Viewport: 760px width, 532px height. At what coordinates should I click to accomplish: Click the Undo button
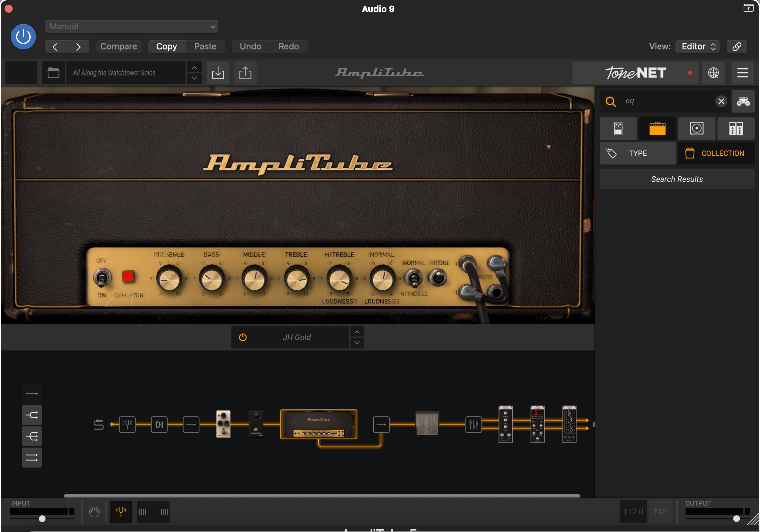250,47
